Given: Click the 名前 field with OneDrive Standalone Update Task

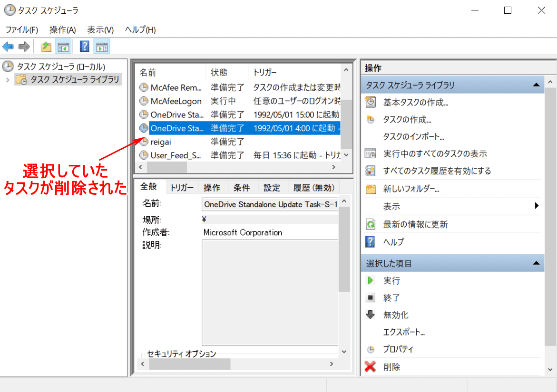Looking at the screenshot, I should click(270, 204).
